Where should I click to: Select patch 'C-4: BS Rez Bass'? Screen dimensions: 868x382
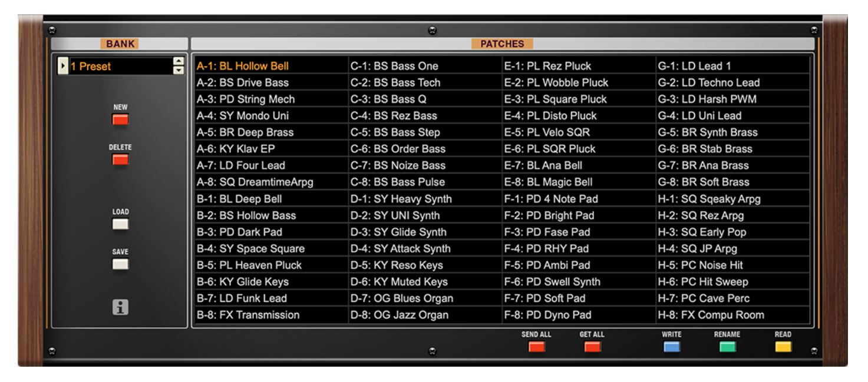pos(425,115)
